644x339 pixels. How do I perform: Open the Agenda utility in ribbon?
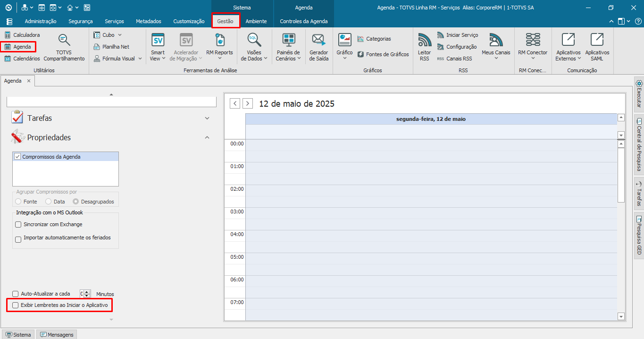[x=18, y=47]
